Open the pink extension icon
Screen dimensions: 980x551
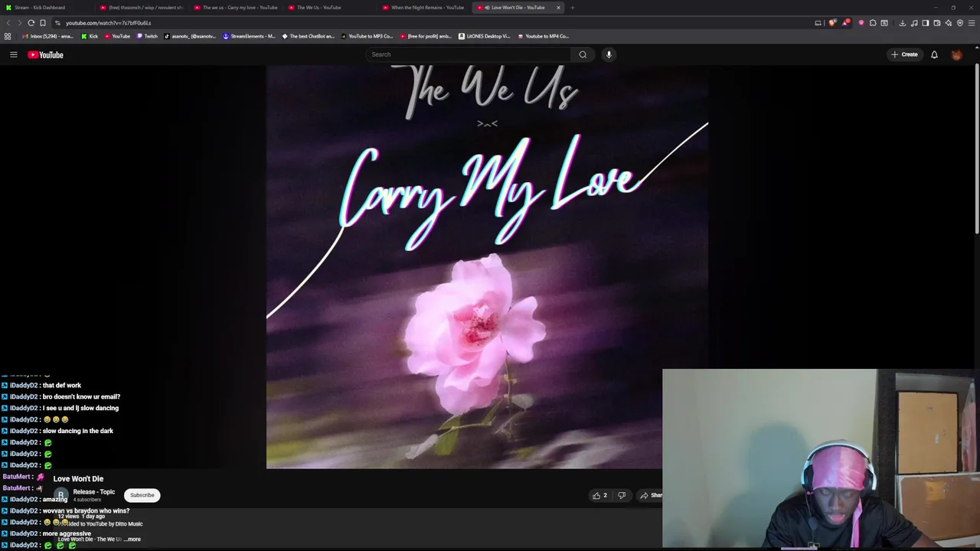coord(861,23)
